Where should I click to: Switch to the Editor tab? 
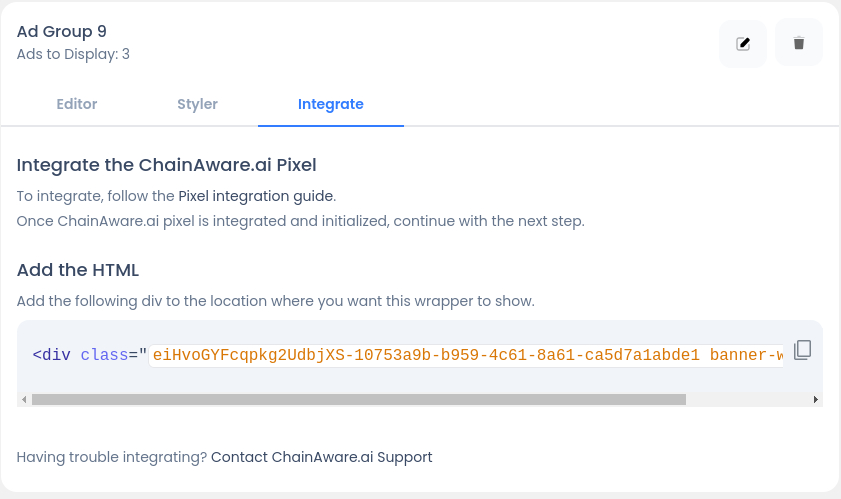[x=77, y=104]
